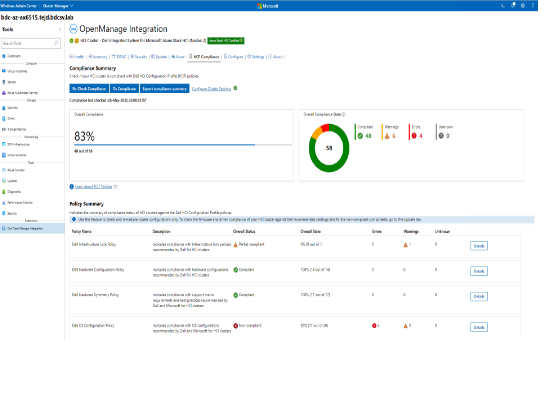This screenshot has height=394, width=544.
Task: Switch to the Inventory tab
Action: point(98,57)
